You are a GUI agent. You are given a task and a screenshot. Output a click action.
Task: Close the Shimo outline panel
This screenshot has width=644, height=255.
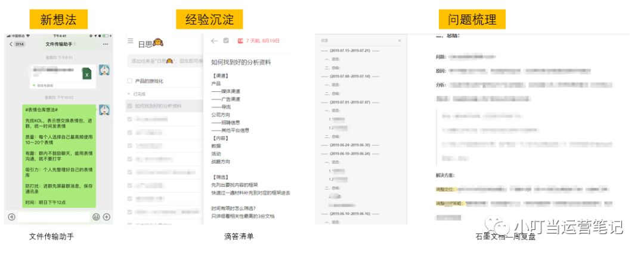(400, 41)
